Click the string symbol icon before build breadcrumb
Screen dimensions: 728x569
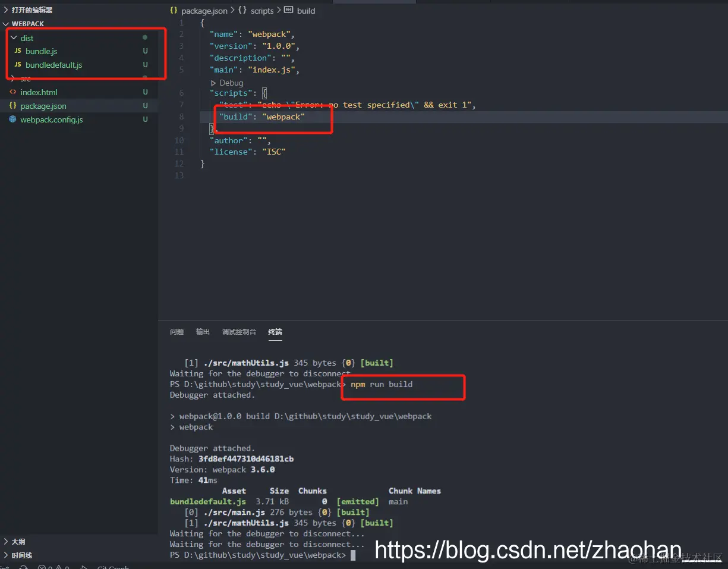[289, 10]
